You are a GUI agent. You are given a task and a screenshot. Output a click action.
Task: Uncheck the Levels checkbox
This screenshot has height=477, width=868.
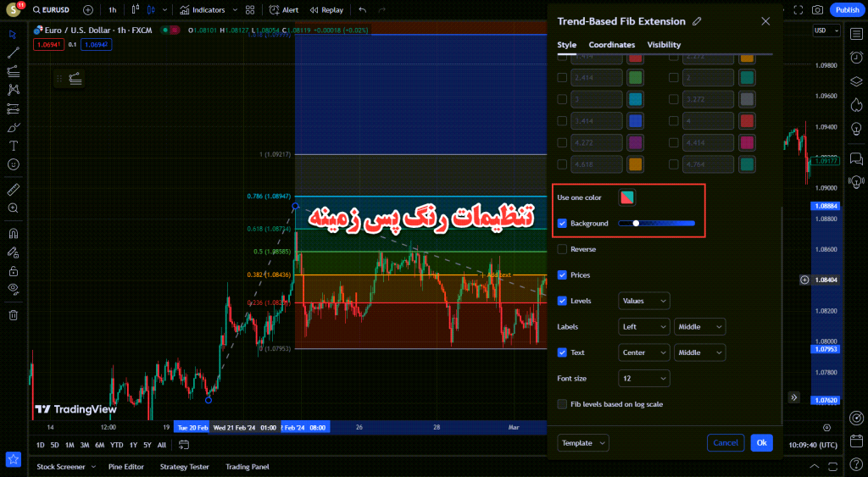(x=562, y=301)
